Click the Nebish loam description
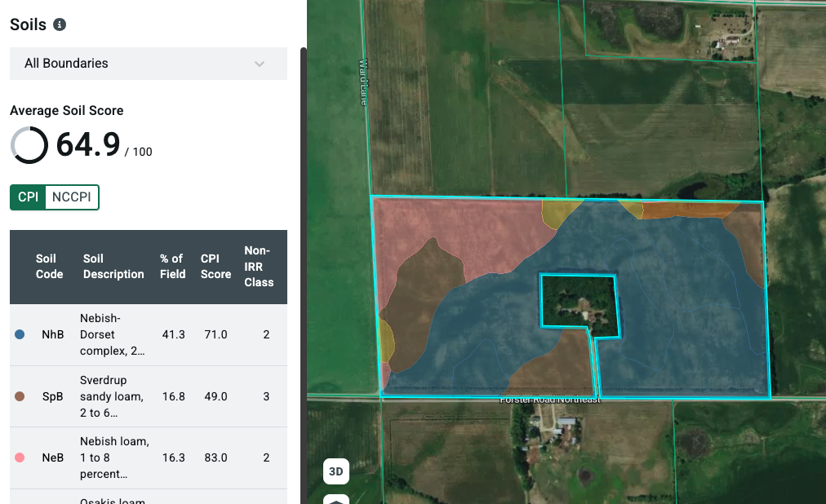 (114, 458)
